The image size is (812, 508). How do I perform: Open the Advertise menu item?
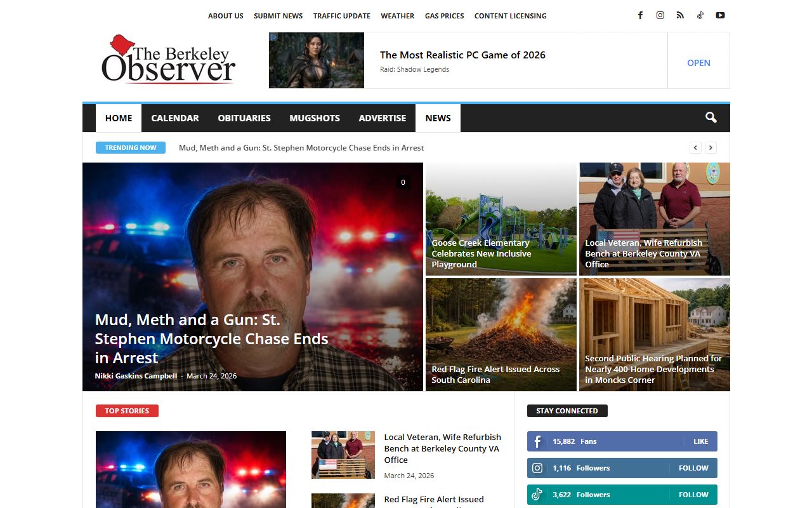click(383, 118)
